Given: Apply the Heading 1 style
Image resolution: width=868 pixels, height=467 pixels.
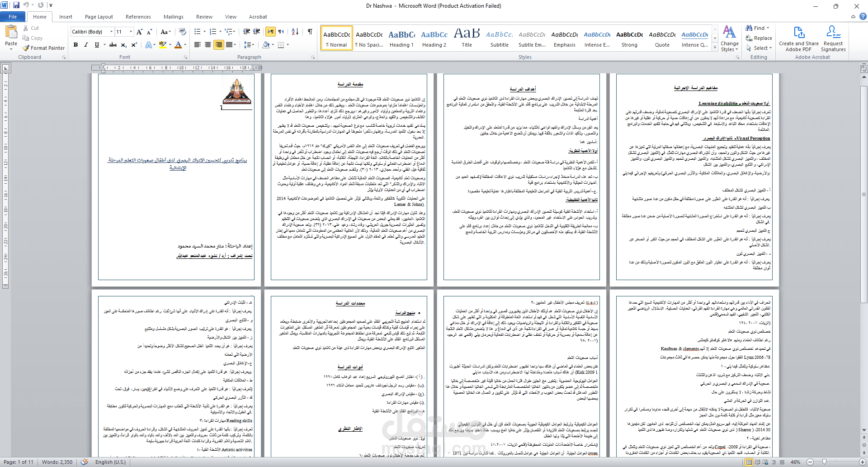Looking at the screenshot, I should (x=402, y=38).
